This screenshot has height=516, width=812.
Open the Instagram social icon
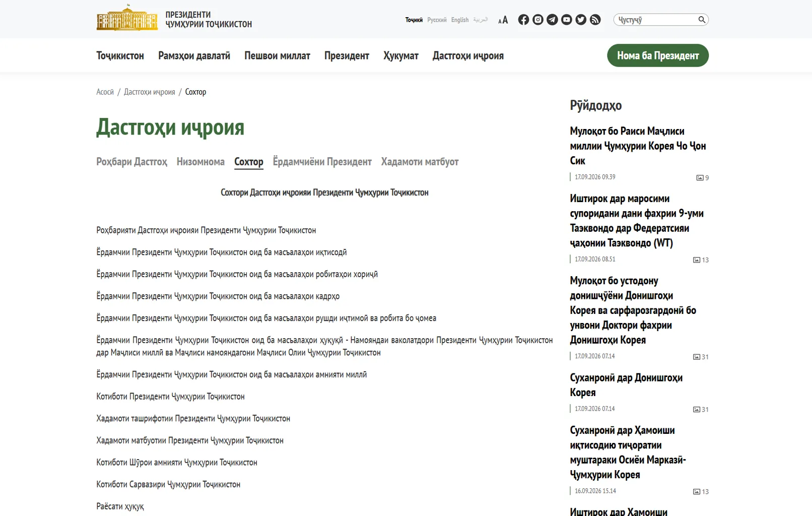(x=538, y=20)
